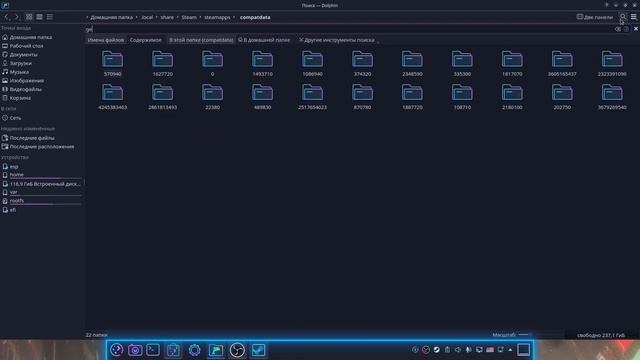Image resolution: width=640 pixels, height=360 pixels.
Task: Switch to details view mode
Action: coord(50,17)
